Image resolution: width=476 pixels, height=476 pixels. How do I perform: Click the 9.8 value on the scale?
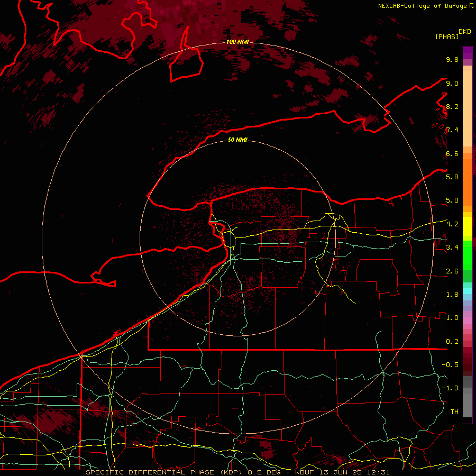click(x=452, y=59)
